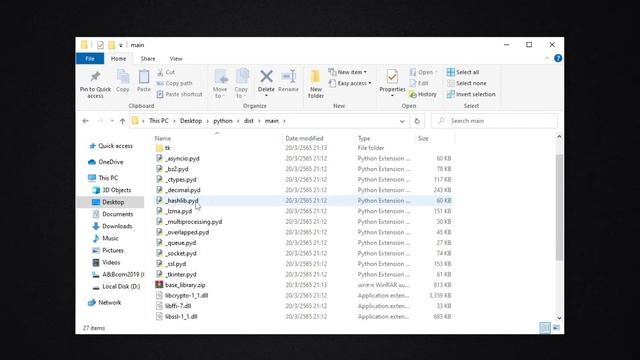Viewport: 640px width, 360px height.
Task: Create a New folder from ribbon
Action: (x=316, y=84)
